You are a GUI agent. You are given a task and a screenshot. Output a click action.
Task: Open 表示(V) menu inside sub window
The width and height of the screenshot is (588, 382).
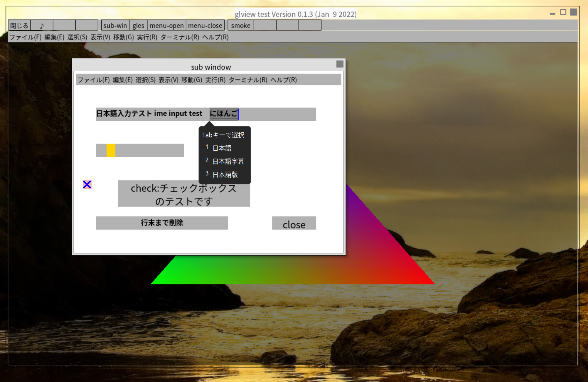pos(168,80)
